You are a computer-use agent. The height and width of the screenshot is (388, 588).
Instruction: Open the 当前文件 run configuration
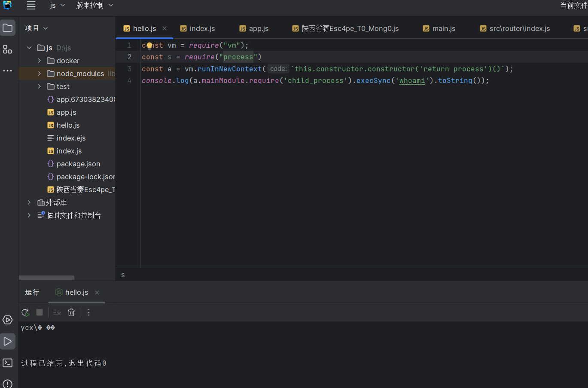pyautogui.click(x=574, y=5)
